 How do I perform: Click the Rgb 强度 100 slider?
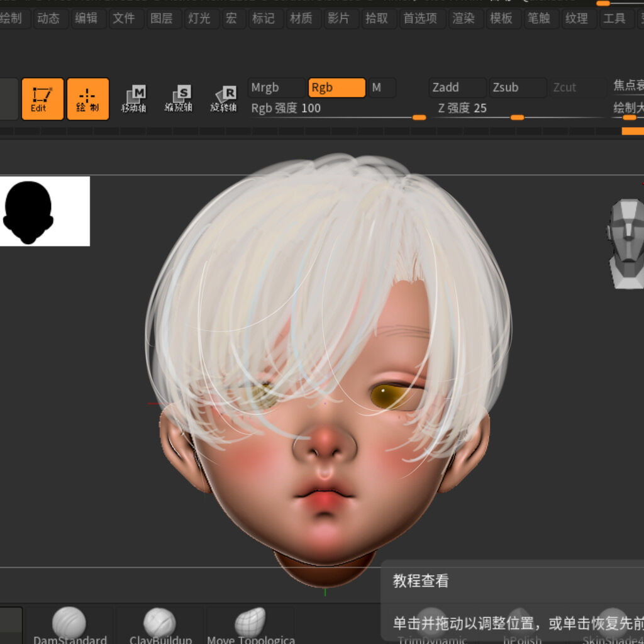point(338,110)
